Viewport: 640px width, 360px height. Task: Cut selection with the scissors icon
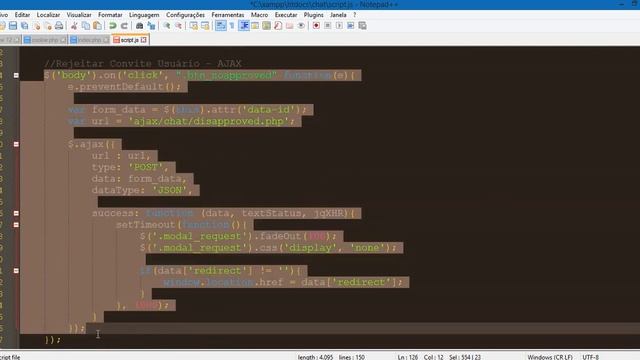coord(74,26)
